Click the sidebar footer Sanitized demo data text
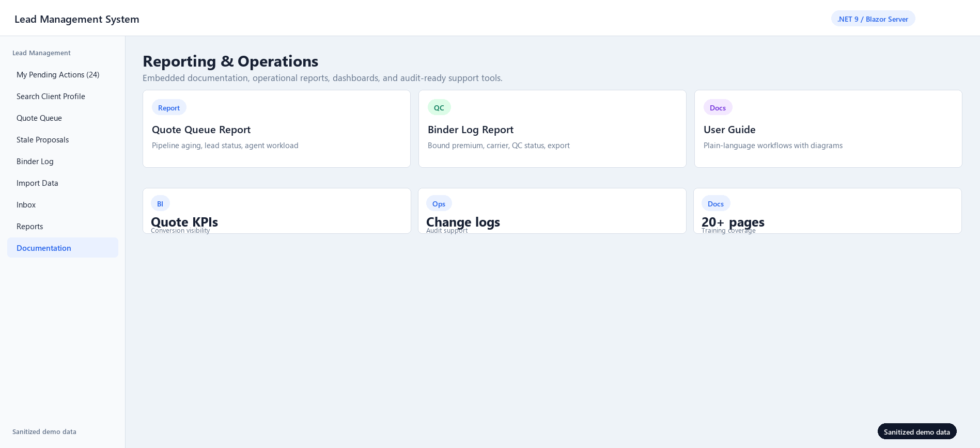The height and width of the screenshot is (448, 980). (x=44, y=431)
